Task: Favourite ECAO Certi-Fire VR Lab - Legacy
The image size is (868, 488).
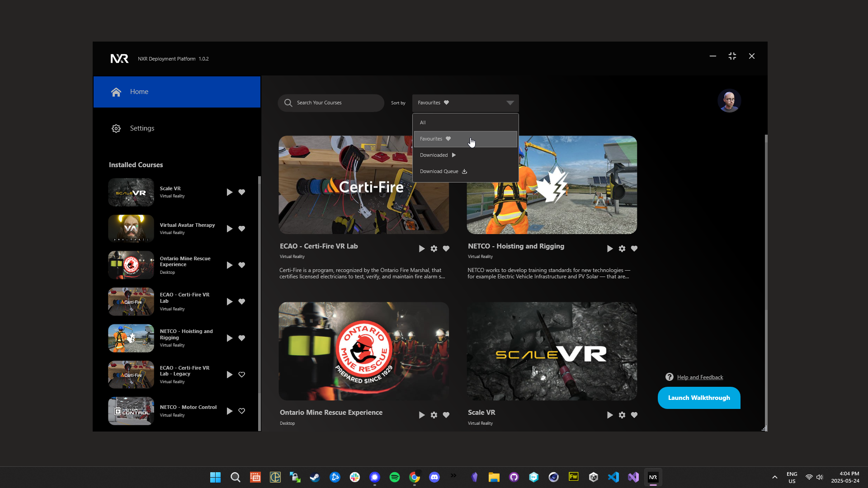Action: [x=242, y=375]
